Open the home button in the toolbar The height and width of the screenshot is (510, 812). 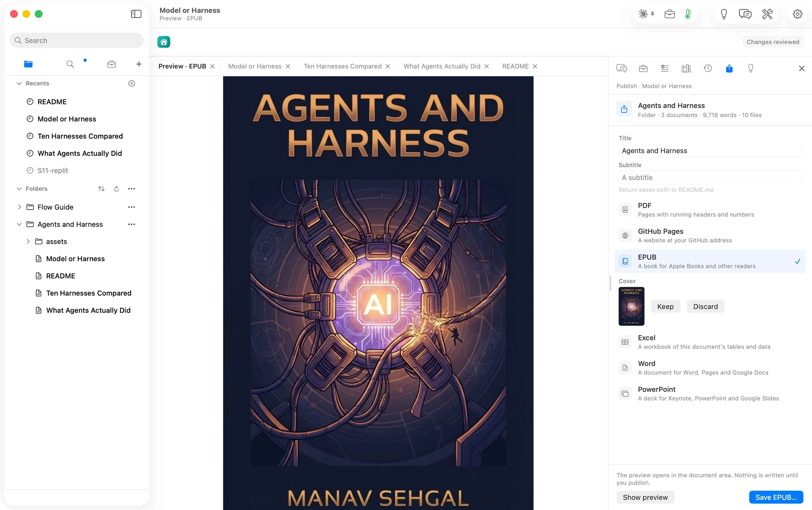point(164,42)
